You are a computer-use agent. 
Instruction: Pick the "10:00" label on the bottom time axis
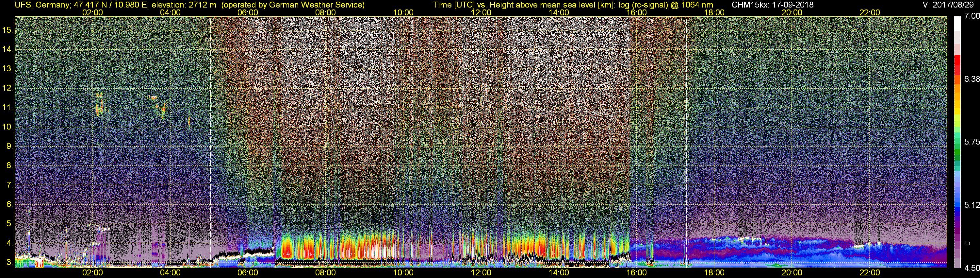click(x=403, y=273)
